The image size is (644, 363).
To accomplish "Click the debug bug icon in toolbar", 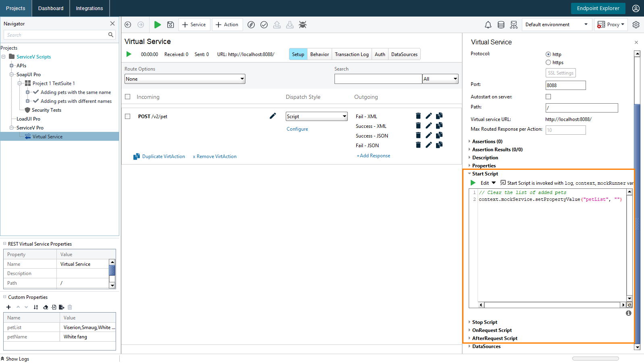I will click(x=303, y=25).
